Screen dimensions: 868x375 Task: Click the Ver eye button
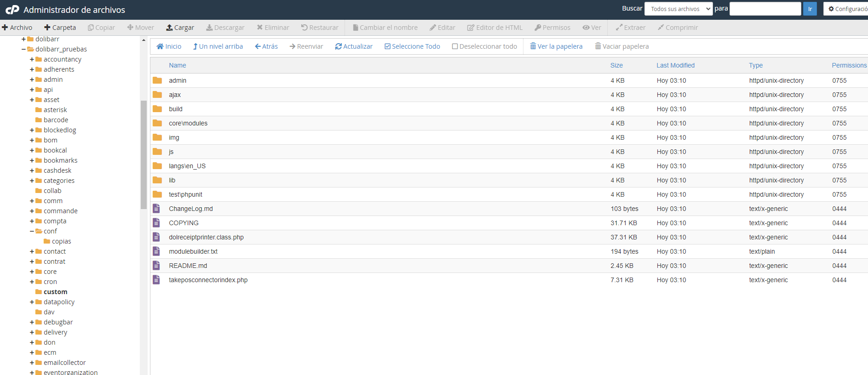point(592,28)
